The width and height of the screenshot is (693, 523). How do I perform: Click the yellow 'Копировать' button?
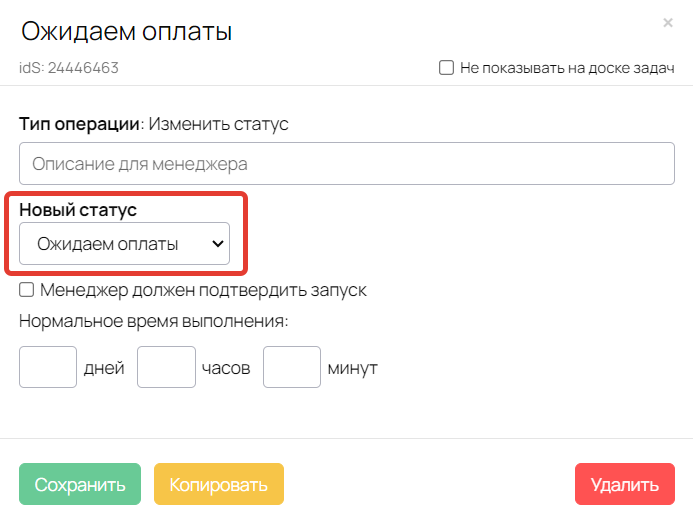219,484
